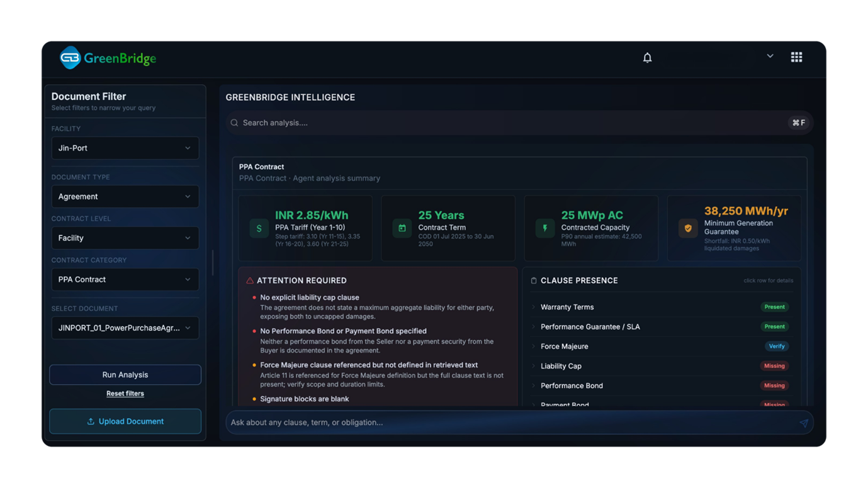Open the Select Document dropdown

(x=125, y=328)
